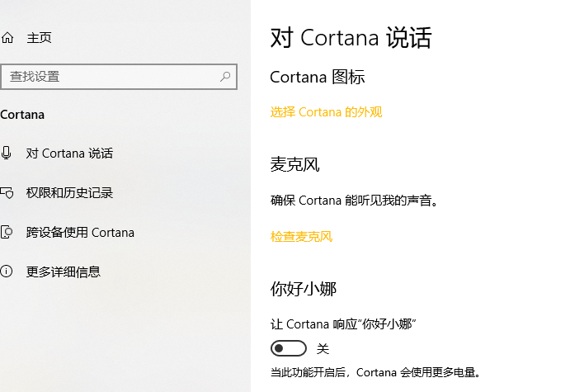Open the 更多详细信息 page
Image resolution: width=570 pixels, height=392 pixels.
[x=64, y=272]
